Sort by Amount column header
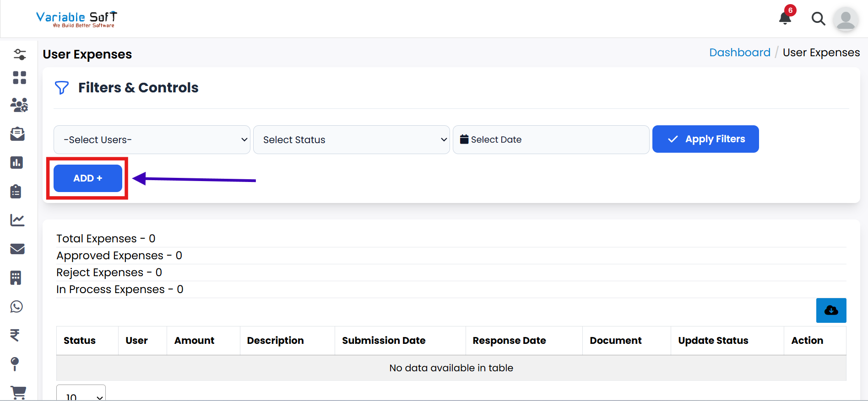Viewport: 868px width, 401px height. point(194,341)
